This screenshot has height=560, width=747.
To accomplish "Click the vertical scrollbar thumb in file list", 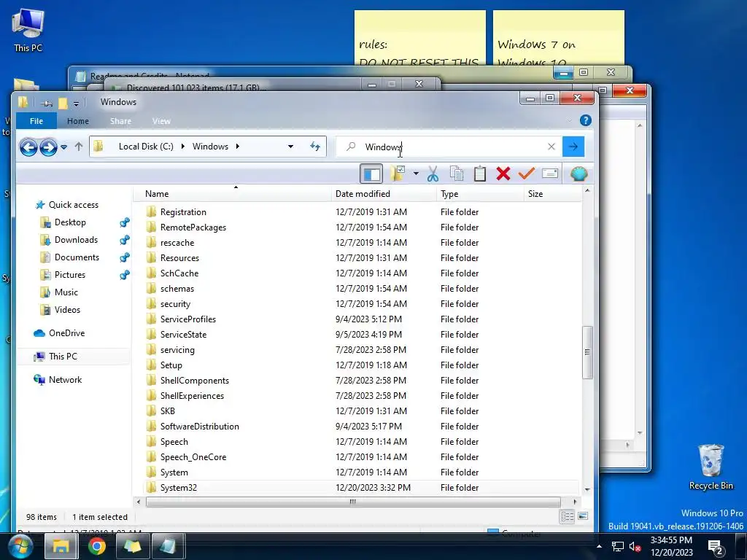I will [587, 352].
